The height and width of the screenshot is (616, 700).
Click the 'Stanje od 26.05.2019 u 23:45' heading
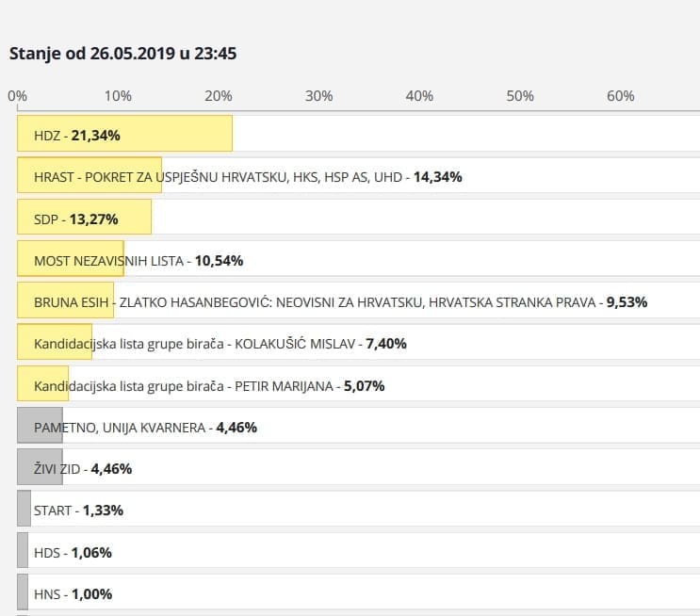coord(122,53)
